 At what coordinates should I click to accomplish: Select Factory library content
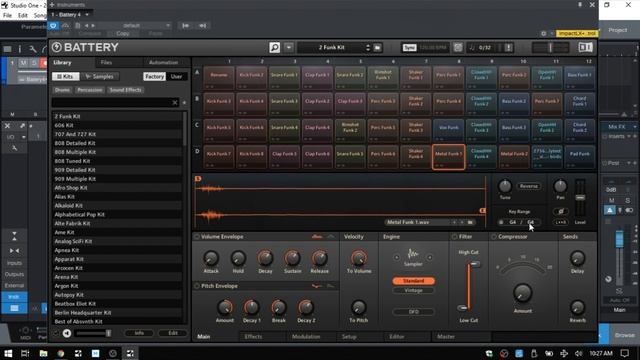[x=154, y=76]
